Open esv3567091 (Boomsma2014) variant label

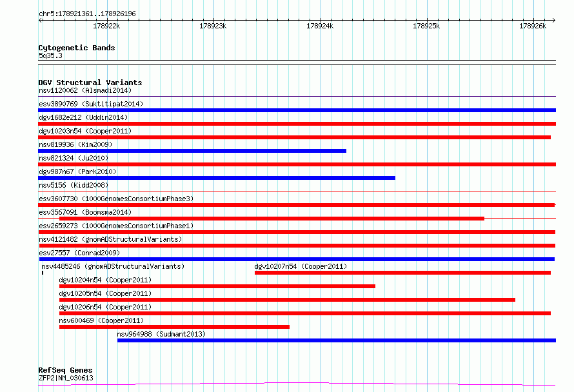[85, 212]
